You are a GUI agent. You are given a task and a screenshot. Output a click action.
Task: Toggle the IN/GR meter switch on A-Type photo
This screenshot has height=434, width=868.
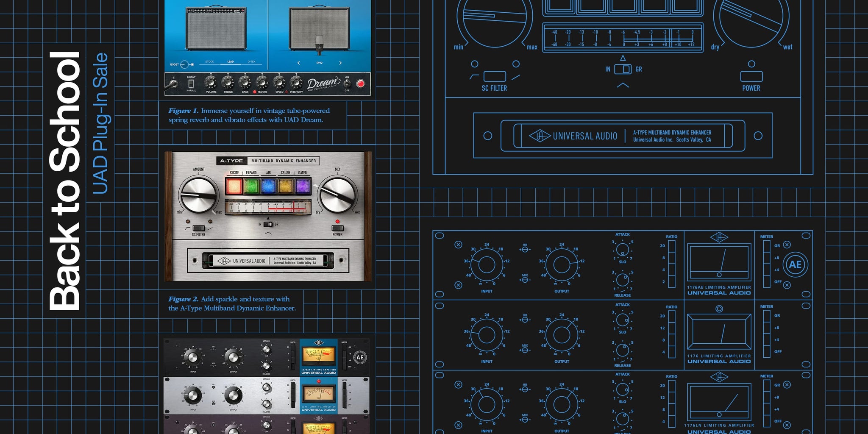coord(268,224)
